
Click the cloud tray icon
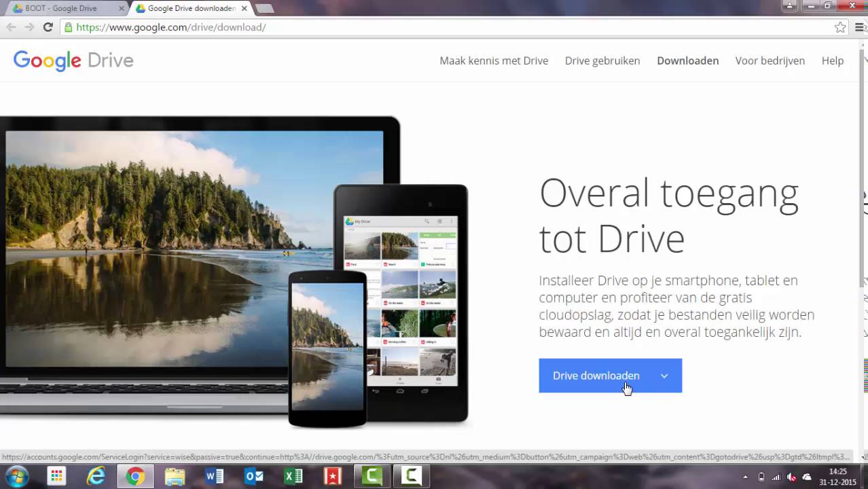(x=807, y=477)
